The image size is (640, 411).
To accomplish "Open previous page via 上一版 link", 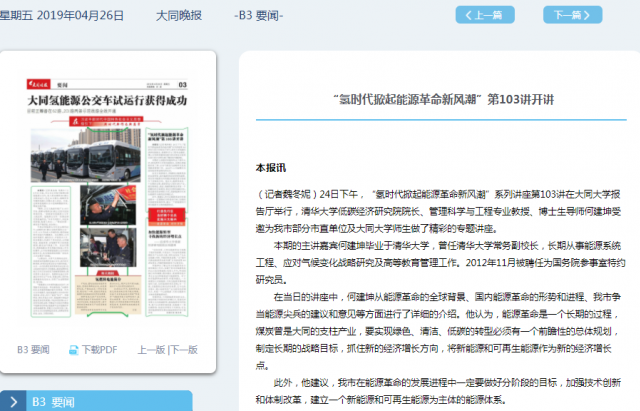I will click(x=151, y=350).
